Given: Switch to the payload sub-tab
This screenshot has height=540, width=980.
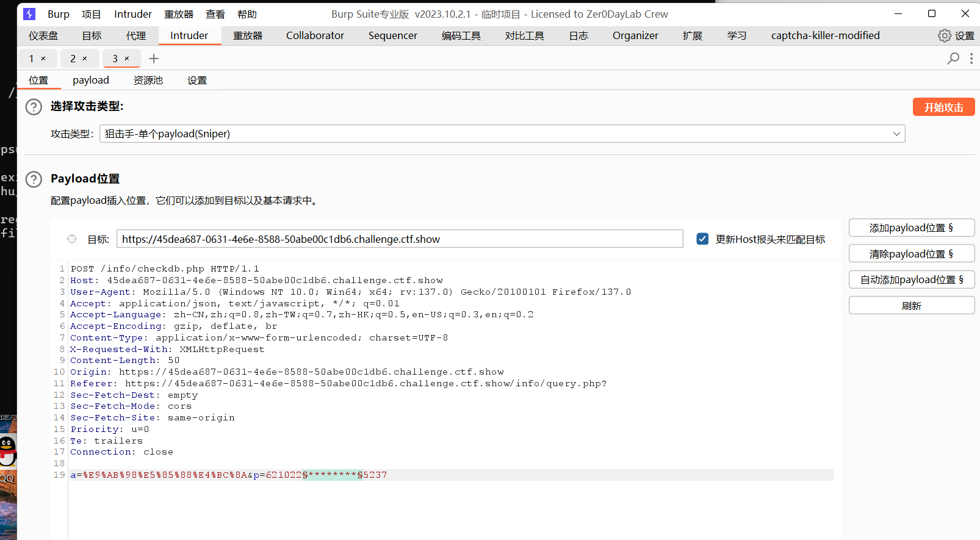Looking at the screenshot, I should click(x=91, y=80).
